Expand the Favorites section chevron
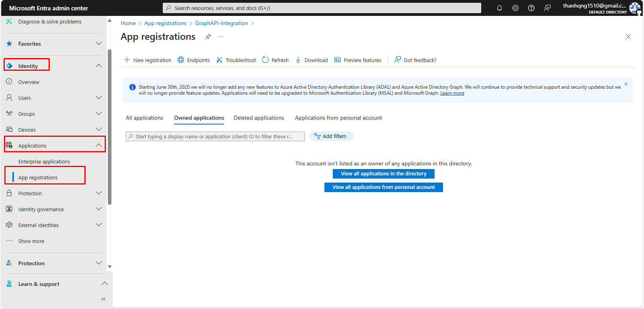644x309 pixels. pyautogui.click(x=99, y=43)
